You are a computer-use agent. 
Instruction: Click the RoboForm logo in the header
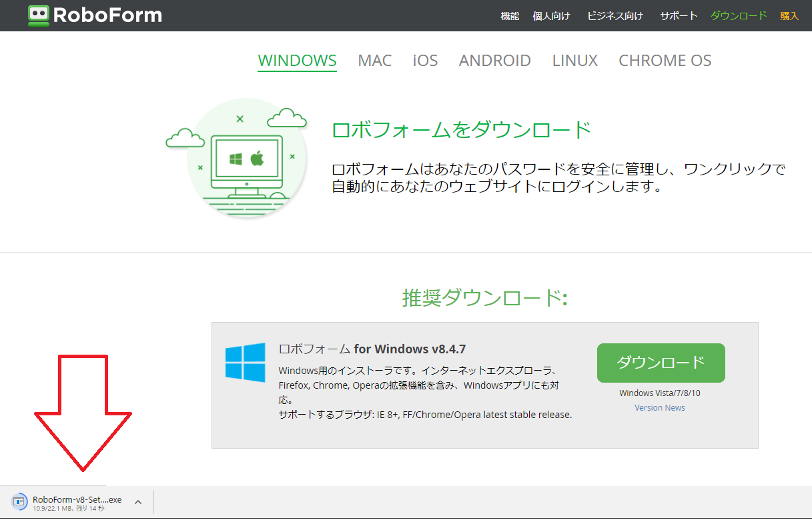pos(95,15)
